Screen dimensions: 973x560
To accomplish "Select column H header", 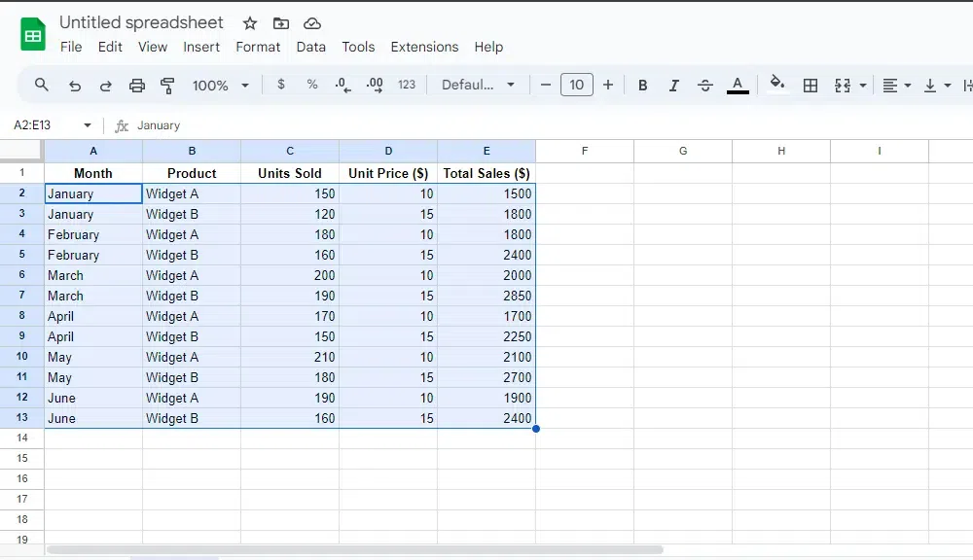I will pyautogui.click(x=781, y=151).
